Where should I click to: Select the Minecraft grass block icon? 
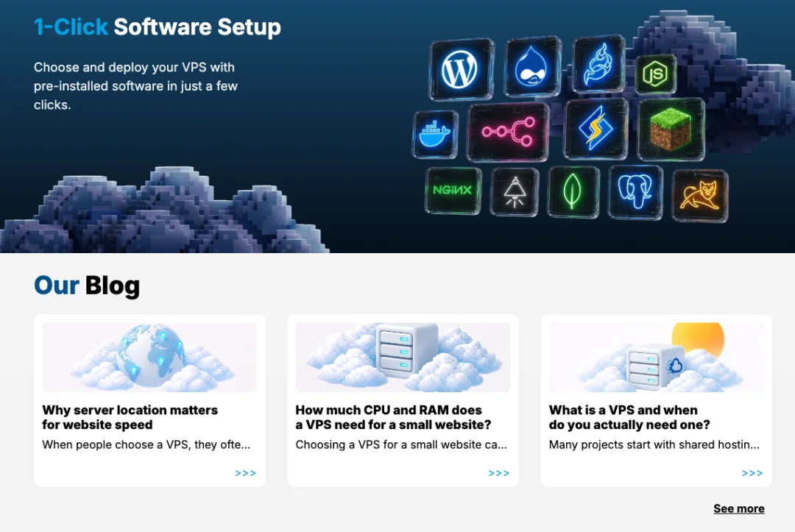671,130
